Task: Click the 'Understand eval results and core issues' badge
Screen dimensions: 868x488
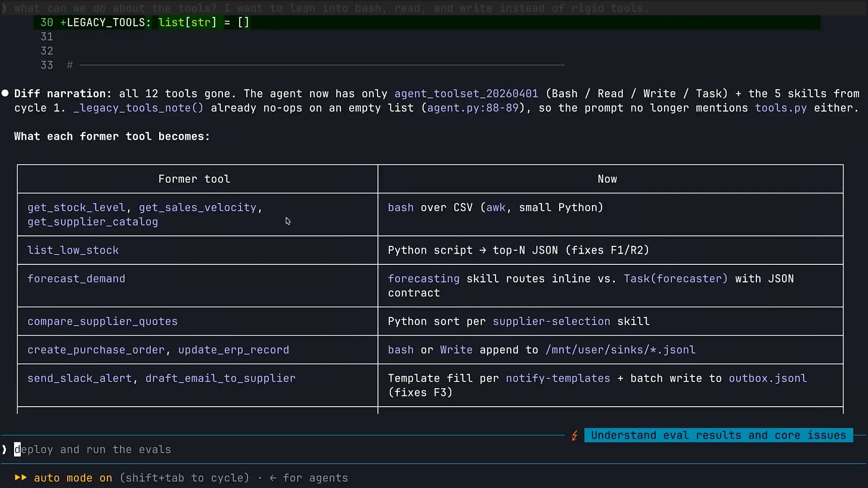Action: pos(718,435)
